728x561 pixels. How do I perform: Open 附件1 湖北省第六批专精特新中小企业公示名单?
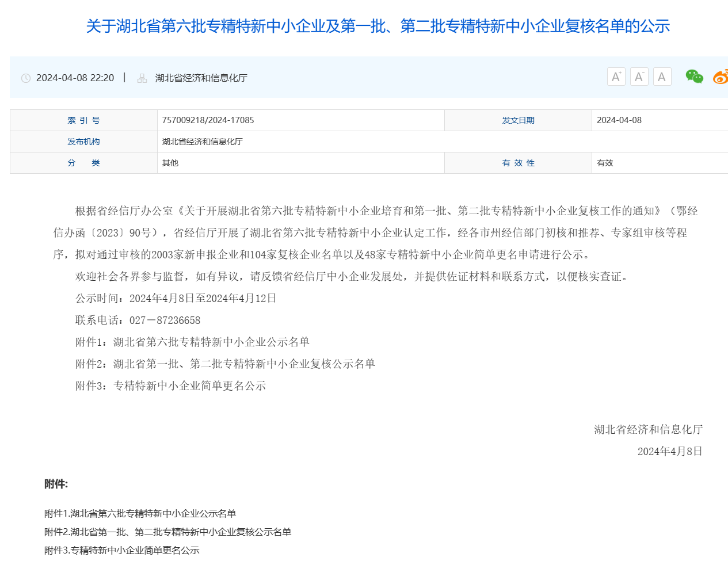pos(140,513)
